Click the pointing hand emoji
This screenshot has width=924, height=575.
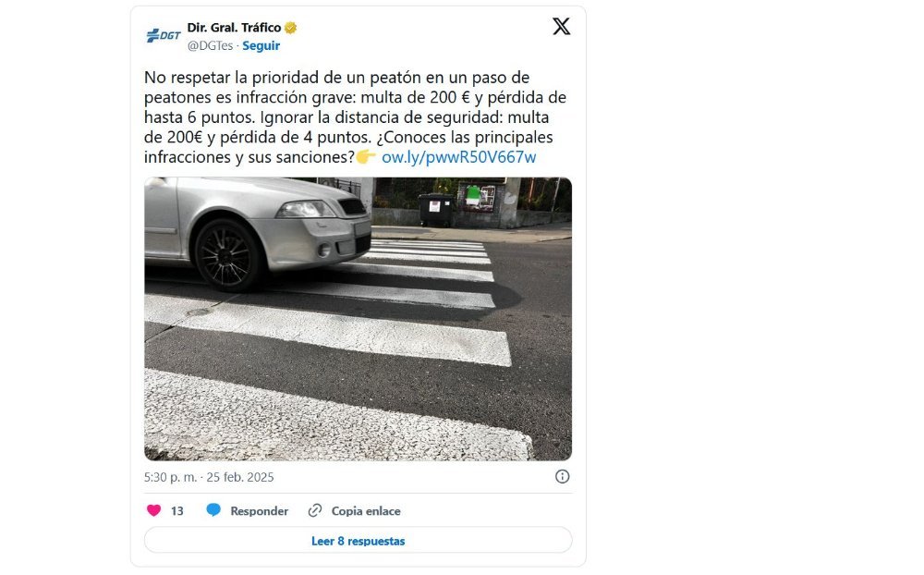(366, 157)
